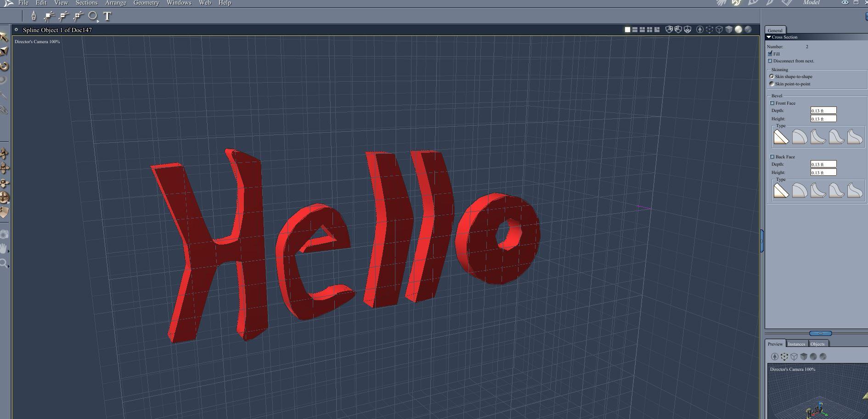Expand the Hand tool flyout arrow
868x419 pixels.
(x=9, y=251)
